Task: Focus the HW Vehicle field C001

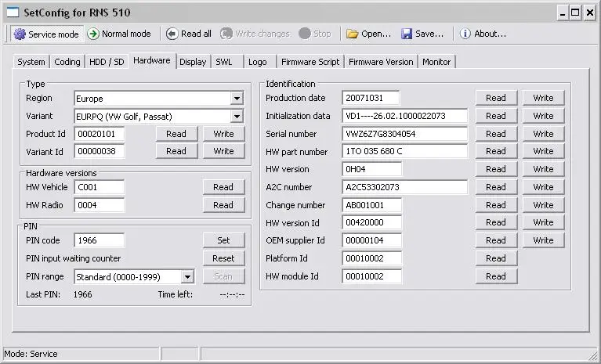Action: tap(100, 187)
